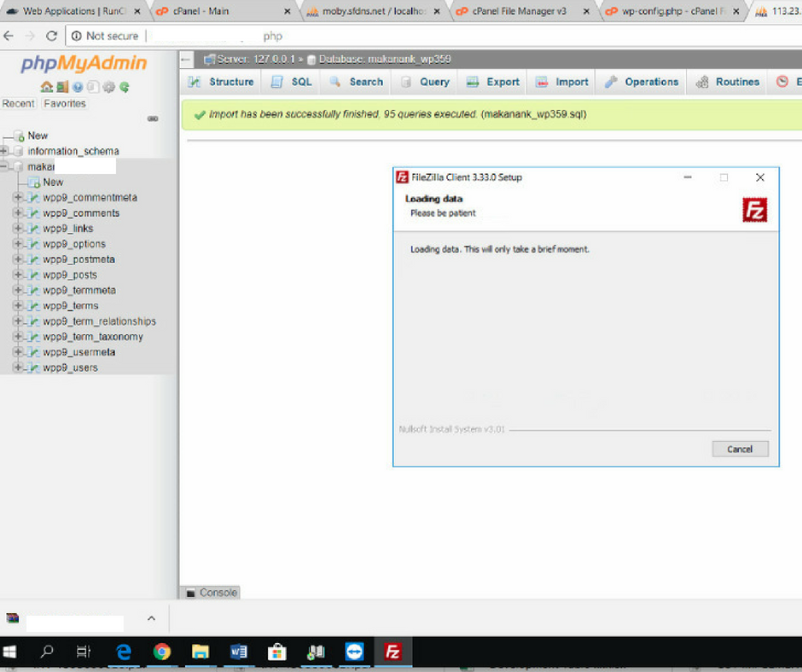The height and width of the screenshot is (672, 802).
Task: Open table icon for wpp9_commentmeta
Action: pos(34,197)
